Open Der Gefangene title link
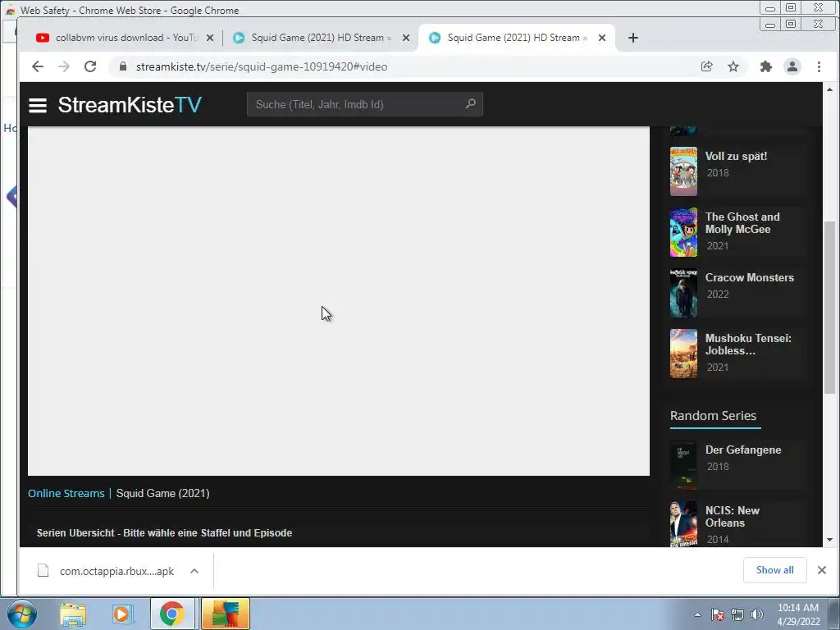The height and width of the screenshot is (630, 840). pyautogui.click(x=743, y=450)
